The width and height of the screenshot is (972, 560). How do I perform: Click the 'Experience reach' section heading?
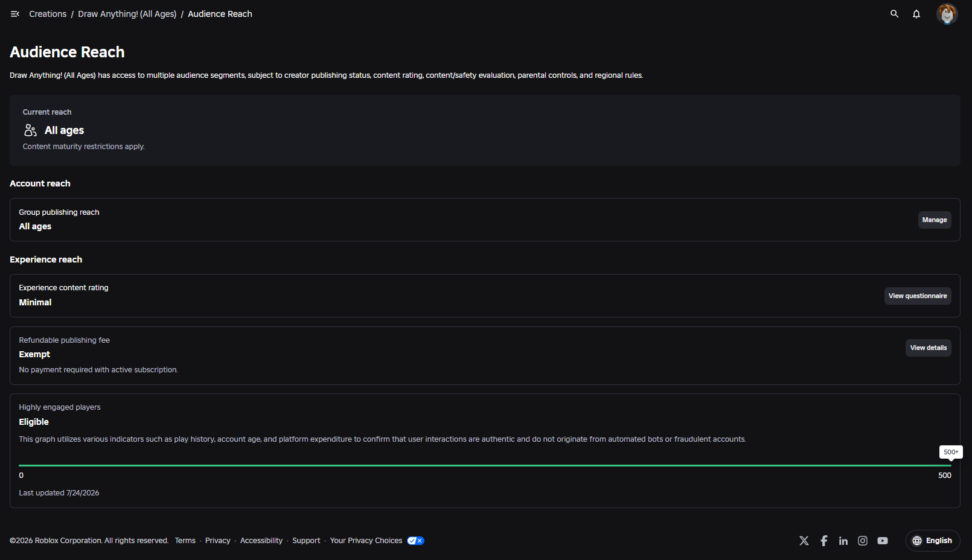(x=46, y=259)
